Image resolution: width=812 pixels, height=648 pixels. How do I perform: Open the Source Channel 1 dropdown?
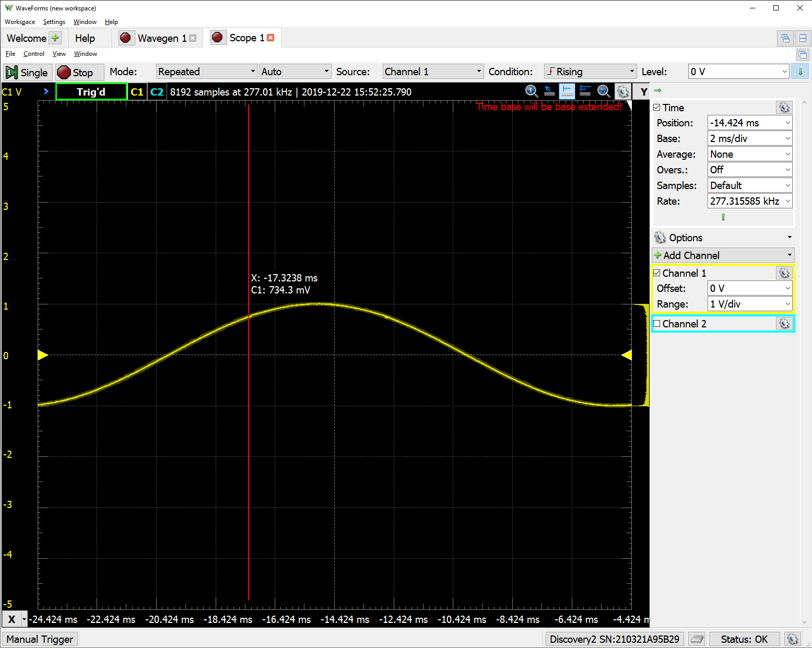[x=433, y=72]
